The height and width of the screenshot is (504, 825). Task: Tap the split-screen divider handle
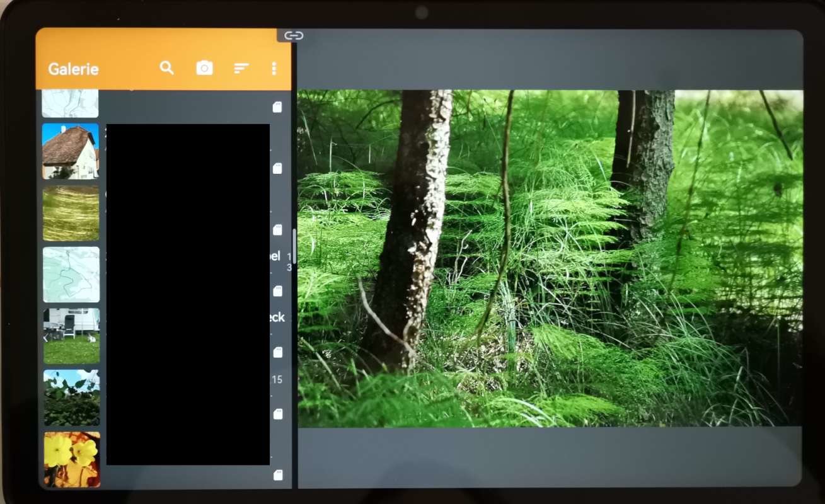pos(294,246)
